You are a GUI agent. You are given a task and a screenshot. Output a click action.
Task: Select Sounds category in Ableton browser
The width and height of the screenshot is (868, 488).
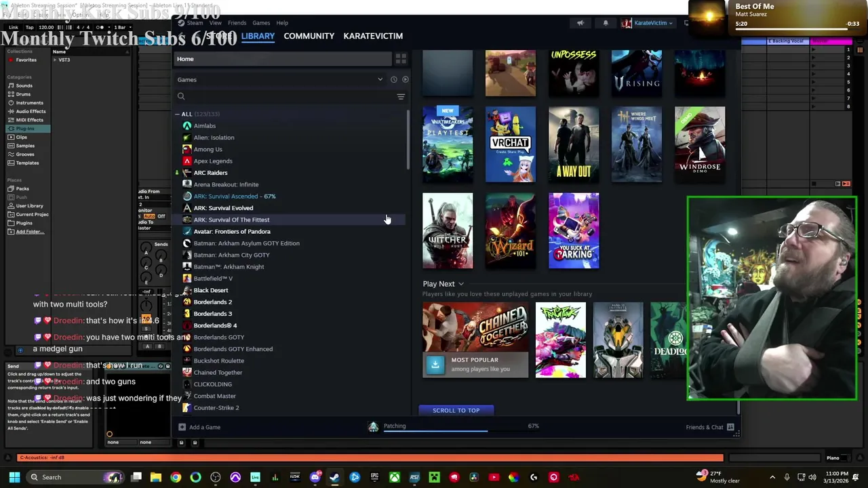(x=24, y=85)
